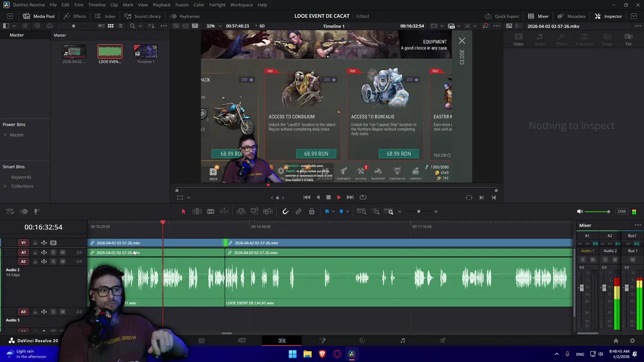
Task: Toggle timeline Snapping magnet
Action: click(x=285, y=212)
